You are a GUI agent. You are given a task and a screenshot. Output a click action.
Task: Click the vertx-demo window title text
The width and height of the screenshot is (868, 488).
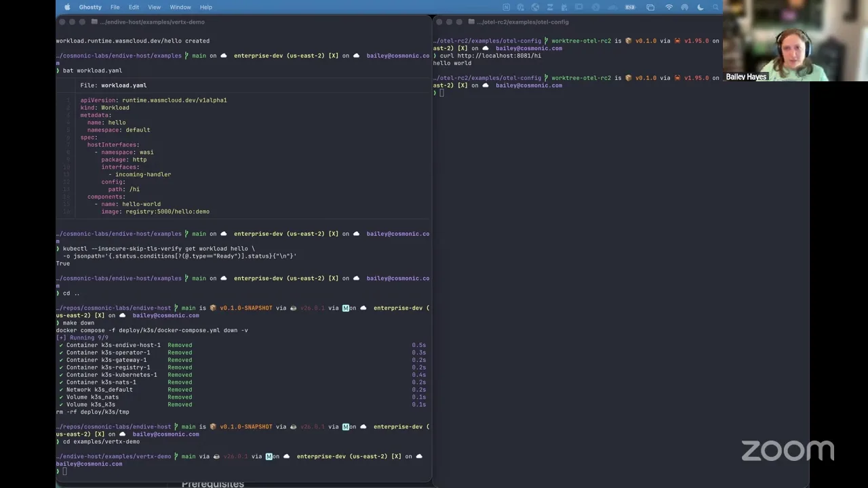[153, 22]
